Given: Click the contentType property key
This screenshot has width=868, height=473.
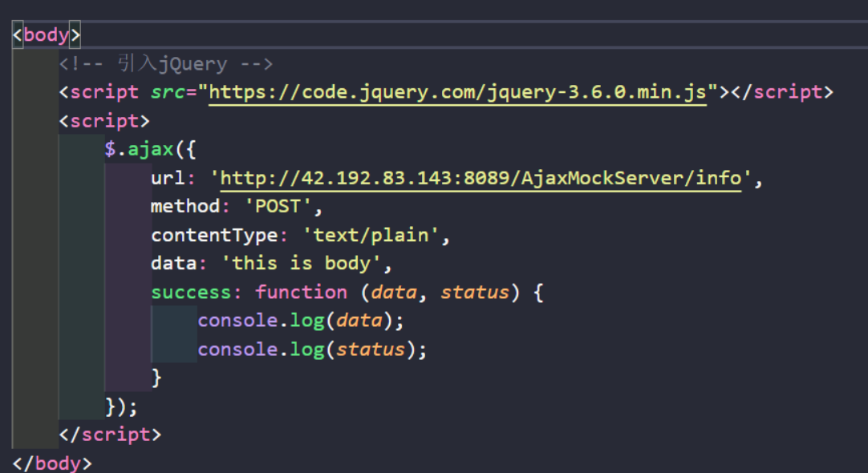Looking at the screenshot, I should coord(214,236).
